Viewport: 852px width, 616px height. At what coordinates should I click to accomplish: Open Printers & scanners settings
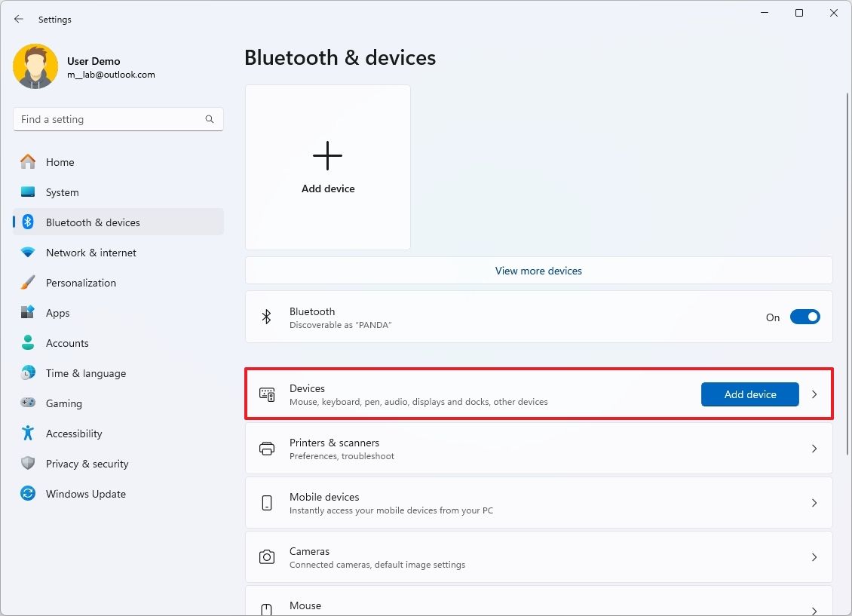(x=538, y=448)
